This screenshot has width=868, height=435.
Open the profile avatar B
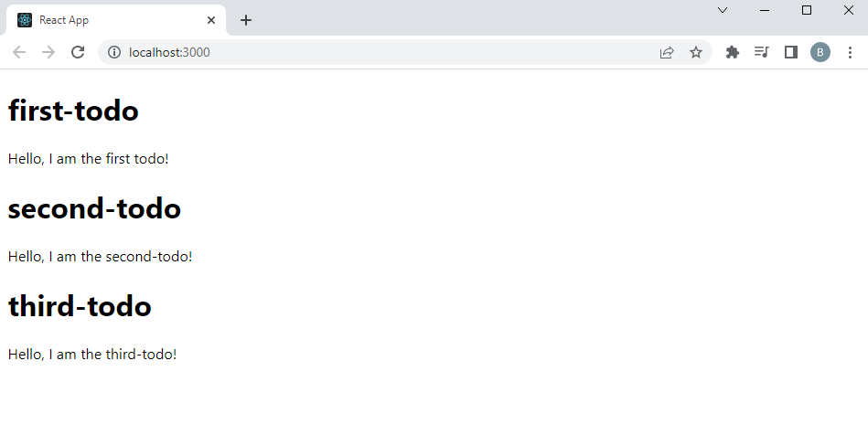820,52
